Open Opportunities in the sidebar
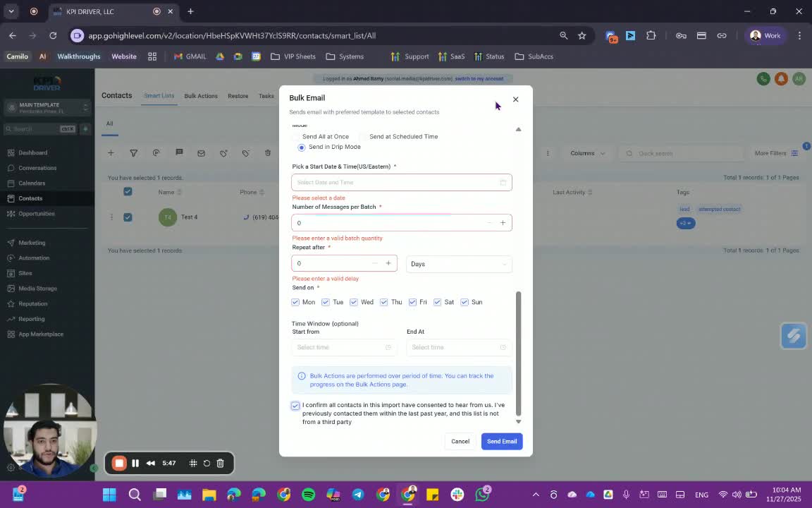The height and width of the screenshot is (508, 812). point(36,214)
